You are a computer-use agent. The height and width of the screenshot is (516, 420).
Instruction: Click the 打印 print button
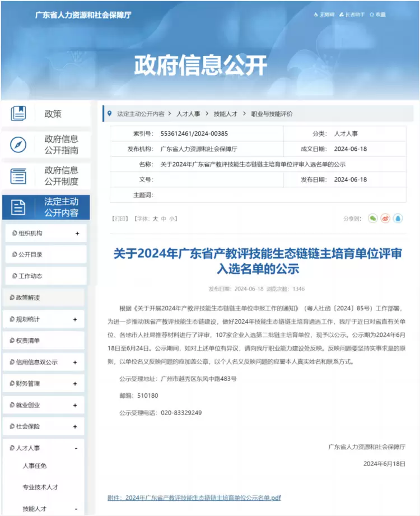(x=120, y=219)
